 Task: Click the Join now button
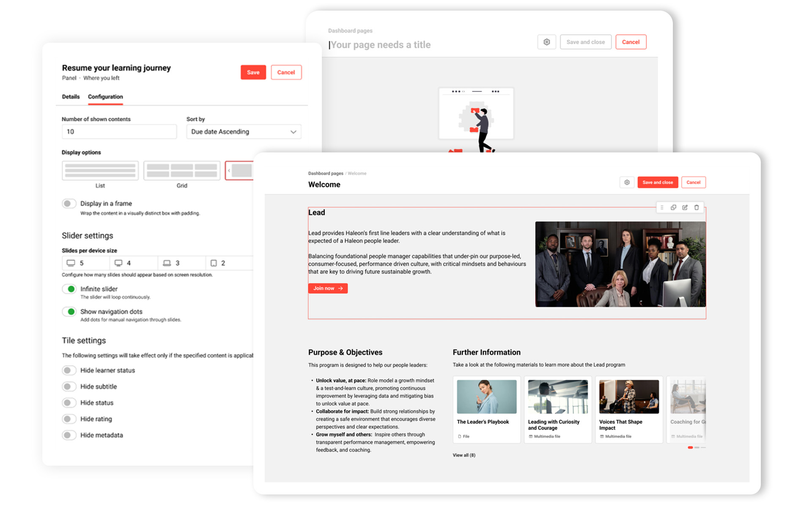327,288
